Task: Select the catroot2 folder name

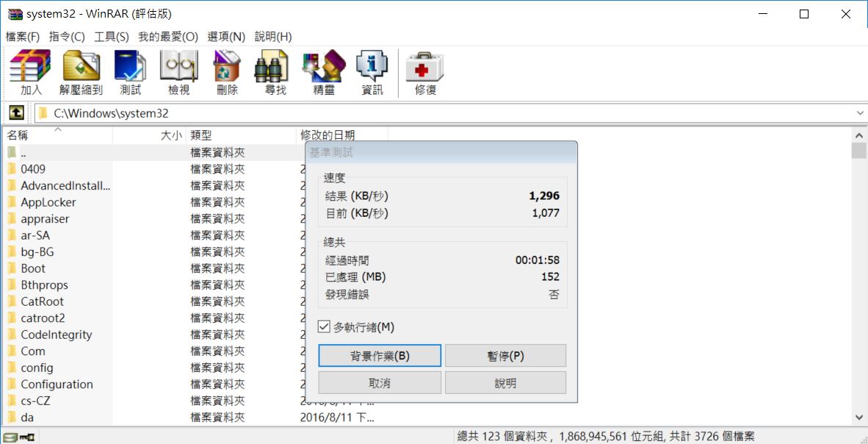Action: pos(42,318)
